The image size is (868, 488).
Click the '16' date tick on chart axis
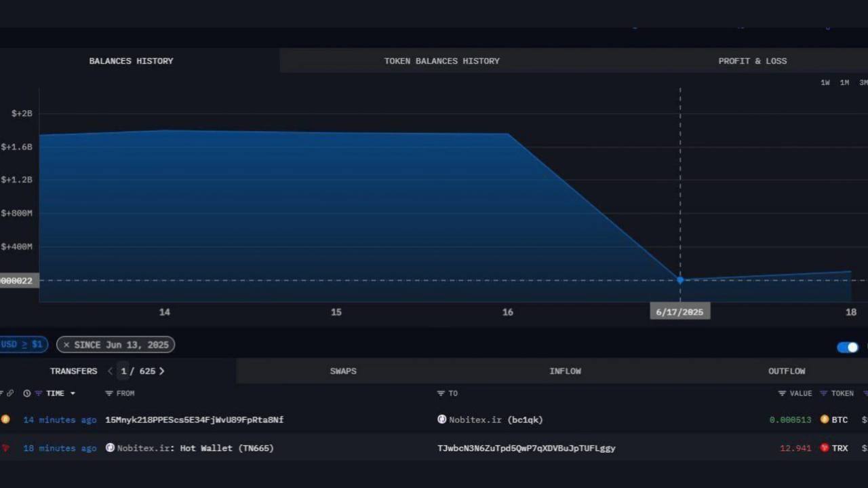(x=508, y=312)
